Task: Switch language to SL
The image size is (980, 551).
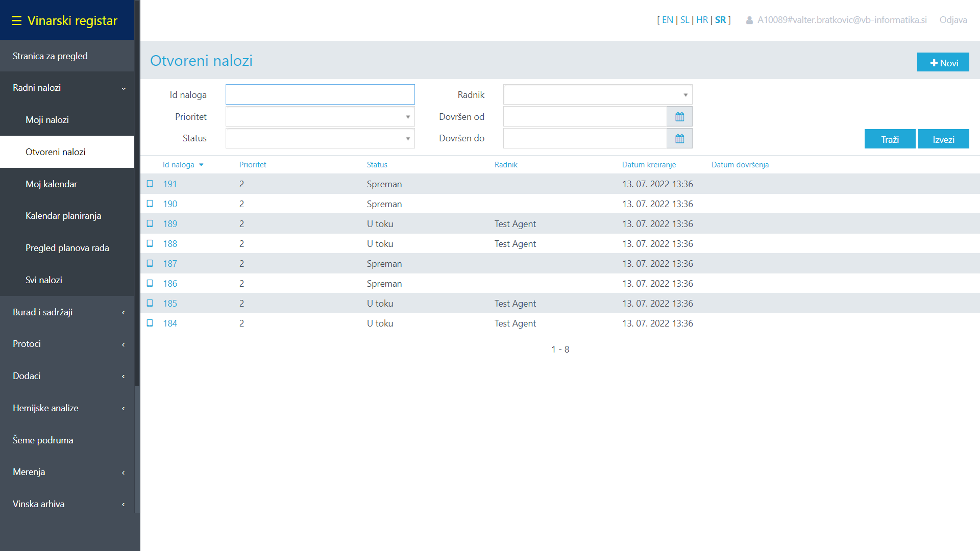Action: point(684,20)
